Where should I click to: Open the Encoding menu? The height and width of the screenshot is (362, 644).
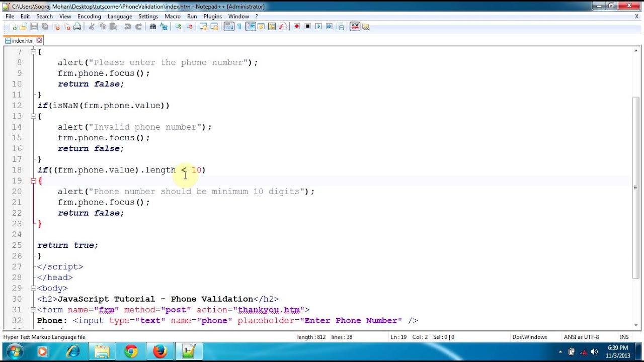89,16
